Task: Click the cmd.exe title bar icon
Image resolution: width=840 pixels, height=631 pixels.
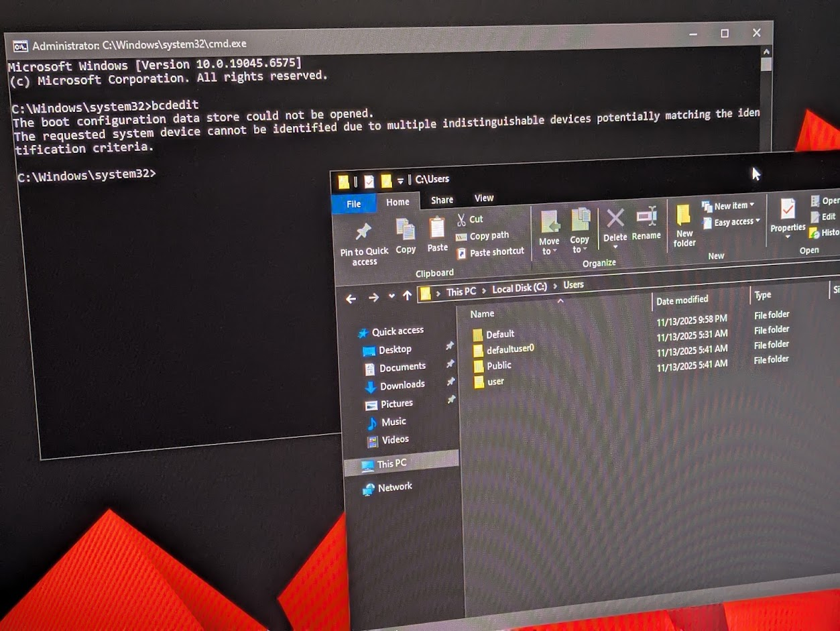Action: click(21, 46)
